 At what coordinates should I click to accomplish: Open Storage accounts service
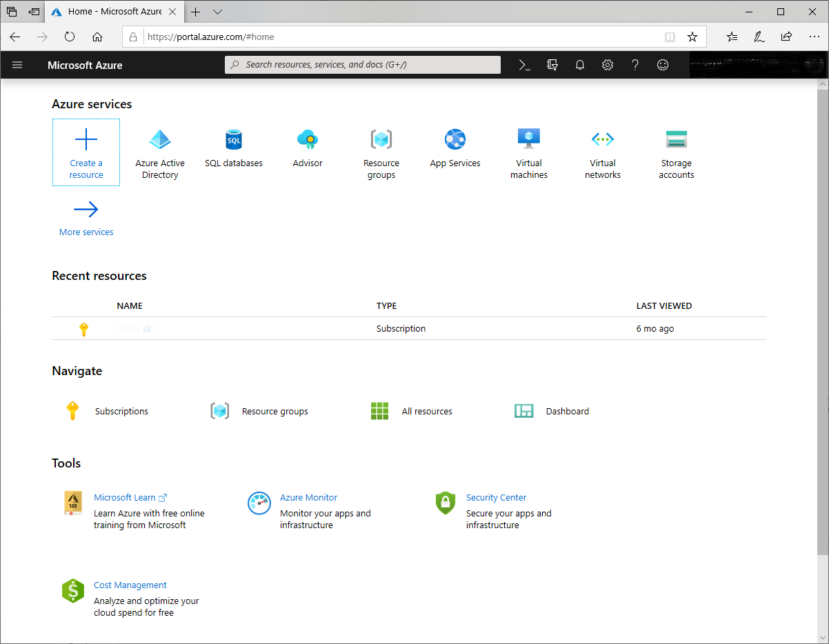pyautogui.click(x=677, y=154)
